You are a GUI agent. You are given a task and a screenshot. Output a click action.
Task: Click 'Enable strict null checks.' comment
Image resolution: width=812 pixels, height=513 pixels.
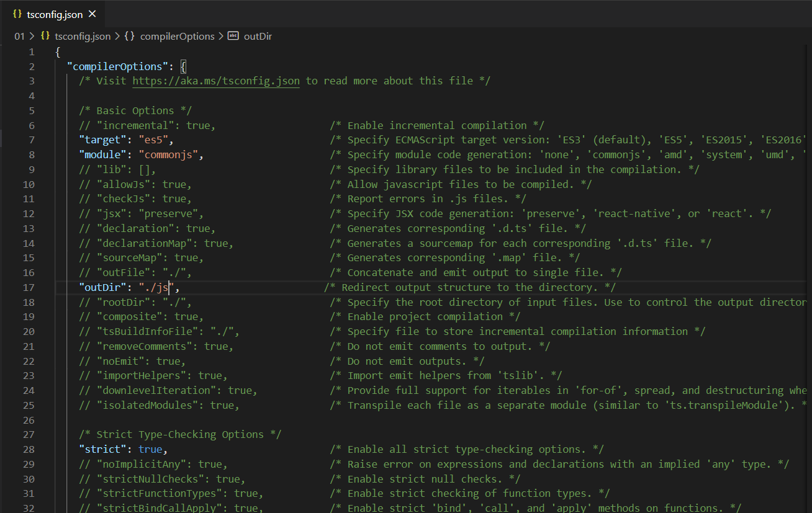pyautogui.click(x=425, y=479)
